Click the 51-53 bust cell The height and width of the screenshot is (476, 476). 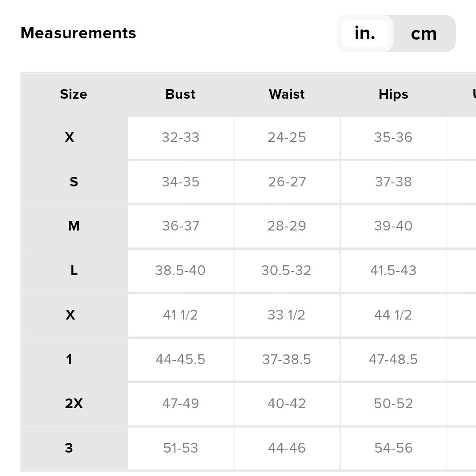[181, 448]
